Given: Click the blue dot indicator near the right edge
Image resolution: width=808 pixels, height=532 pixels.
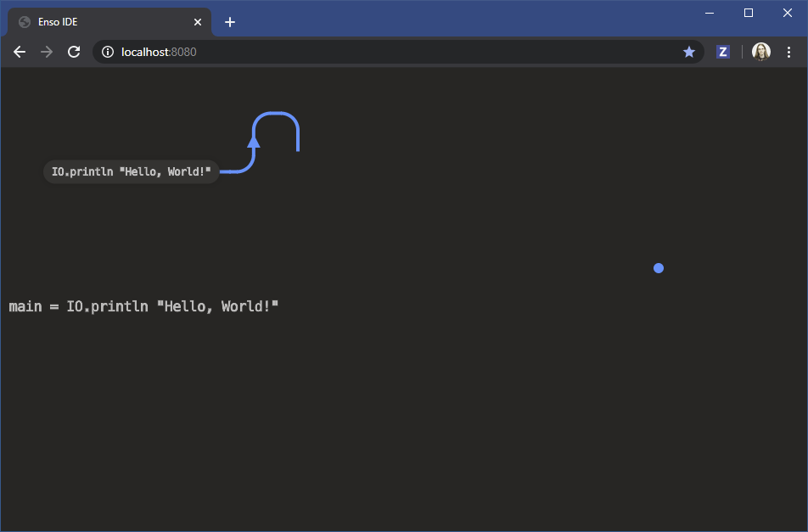Looking at the screenshot, I should pos(659,268).
